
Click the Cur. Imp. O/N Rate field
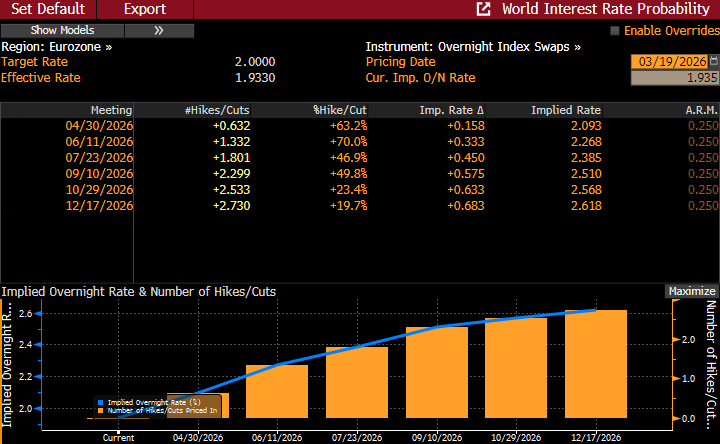pyautogui.click(x=674, y=78)
